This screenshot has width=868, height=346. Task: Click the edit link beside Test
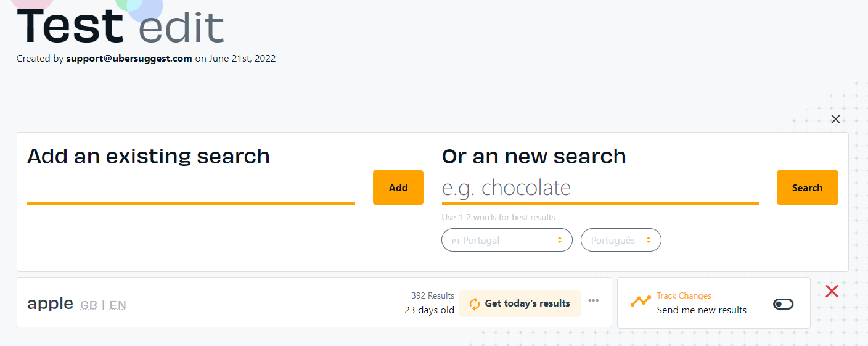tap(181, 28)
